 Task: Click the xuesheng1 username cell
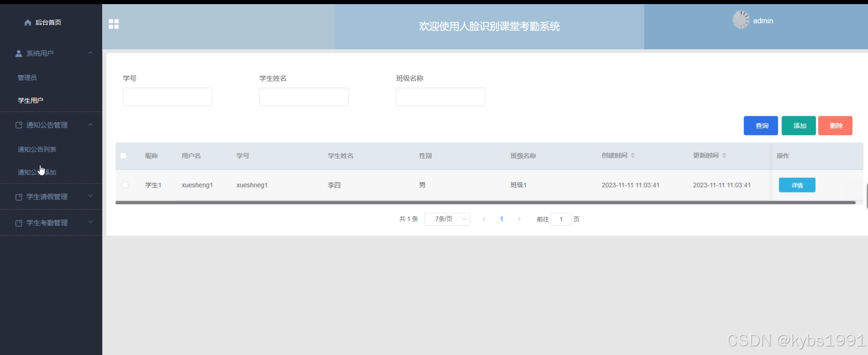(x=197, y=185)
